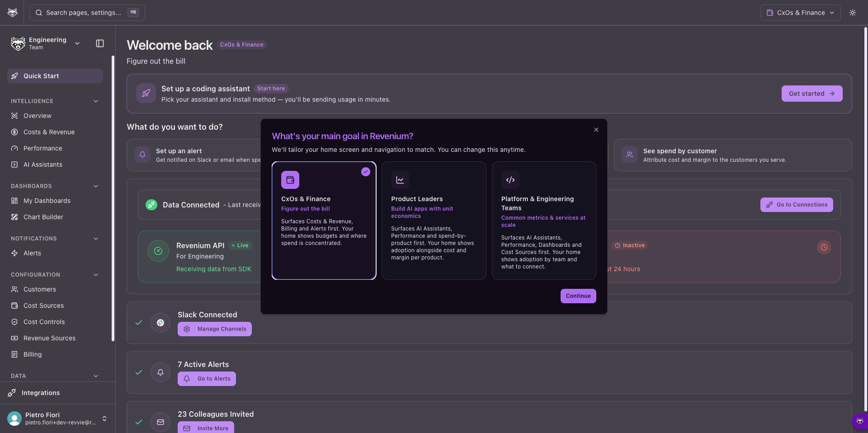Click the rocket icon on coding assistant banner
Viewport: 868px width, 433px height.
pos(146,94)
